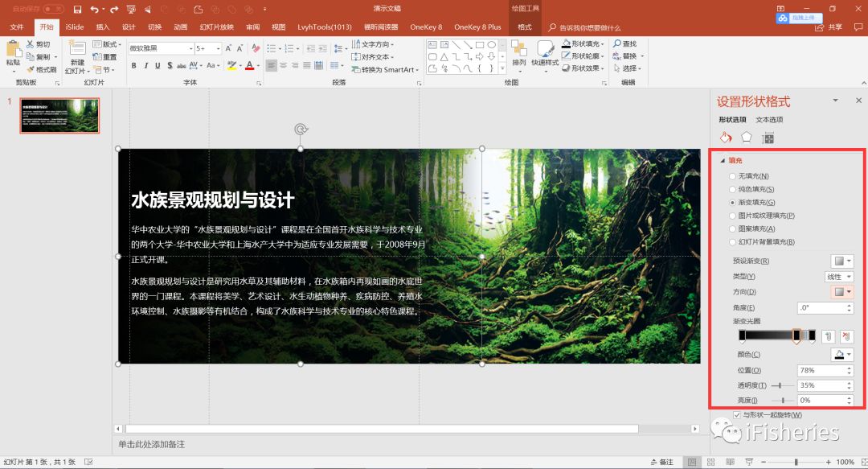Screen dimensions: 868x469
Task: Toggle Bold text formatting
Action: (x=134, y=66)
